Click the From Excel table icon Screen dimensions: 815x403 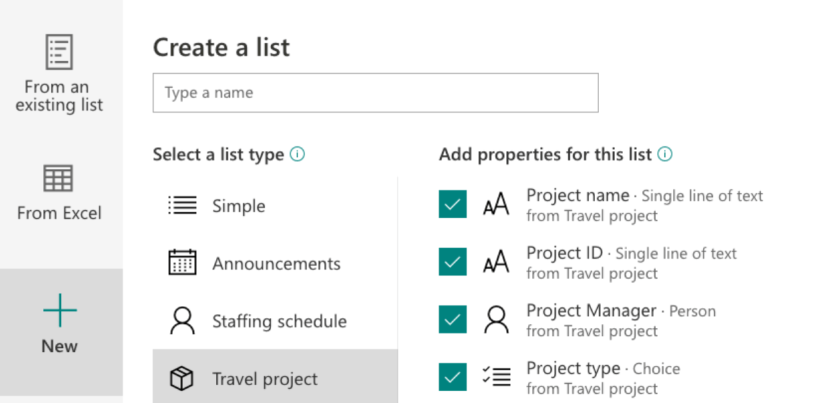(59, 179)
